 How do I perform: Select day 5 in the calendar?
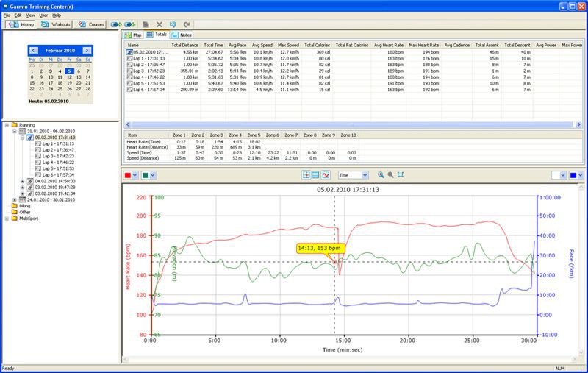click(69, 71)
